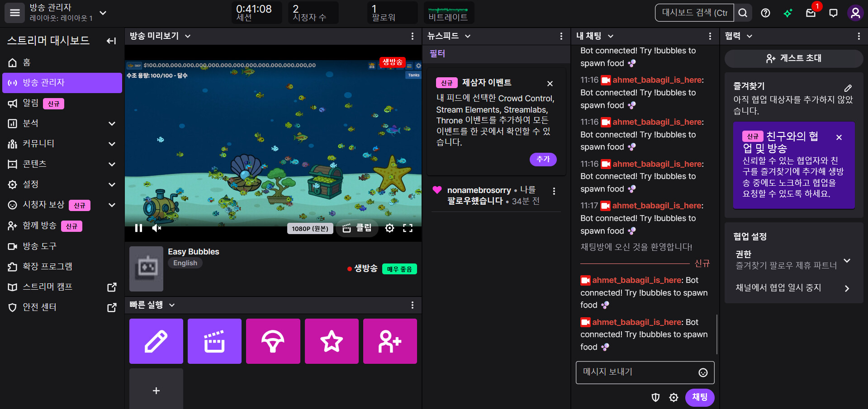This screenshot has width=868, height=409.
Task: Click the Easy Bubbles game thumbnail
Action: [x=146, y=268]
